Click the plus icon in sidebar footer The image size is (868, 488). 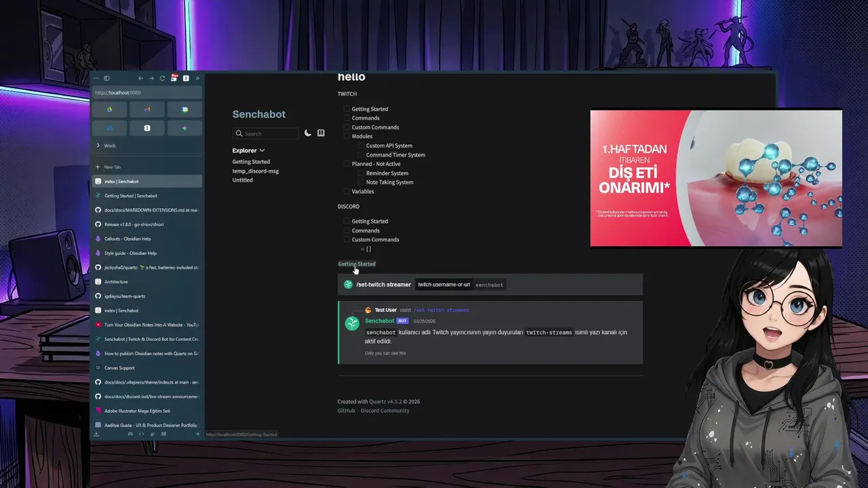coord(197,434)
